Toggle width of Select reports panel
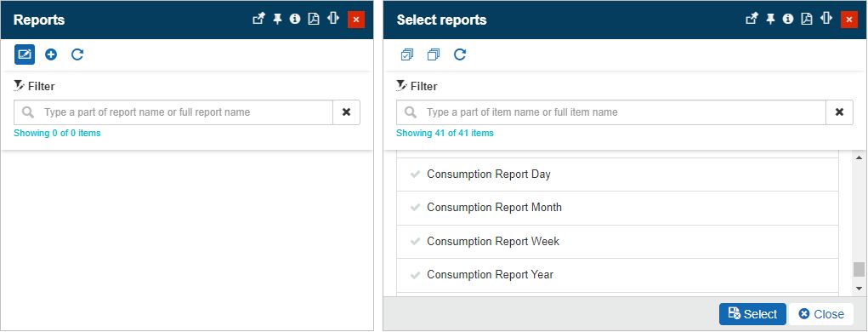This screenshot has height=332, width=868. [x=826, y=18]
